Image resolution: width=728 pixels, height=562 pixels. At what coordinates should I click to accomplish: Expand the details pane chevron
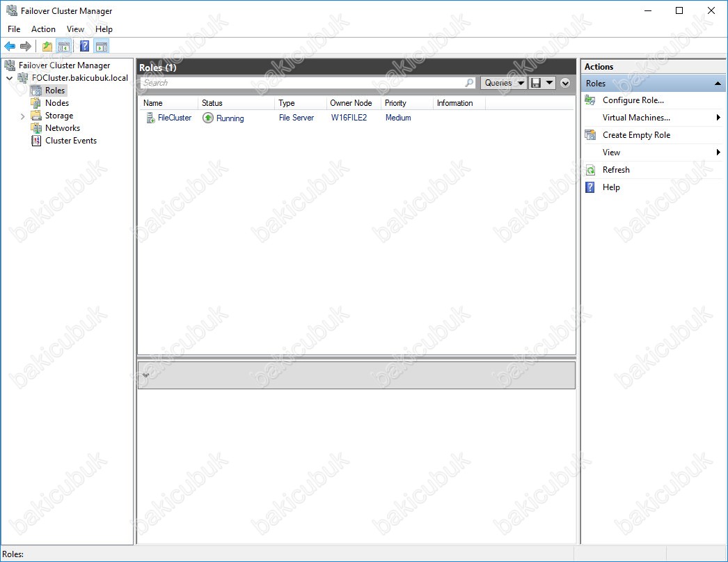pos(145,375)
